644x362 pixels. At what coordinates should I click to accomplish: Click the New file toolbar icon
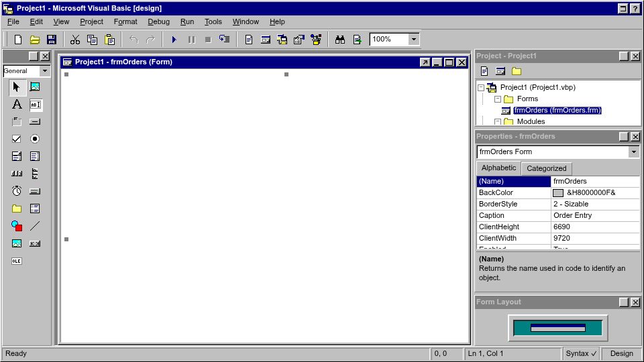point(17,40)
